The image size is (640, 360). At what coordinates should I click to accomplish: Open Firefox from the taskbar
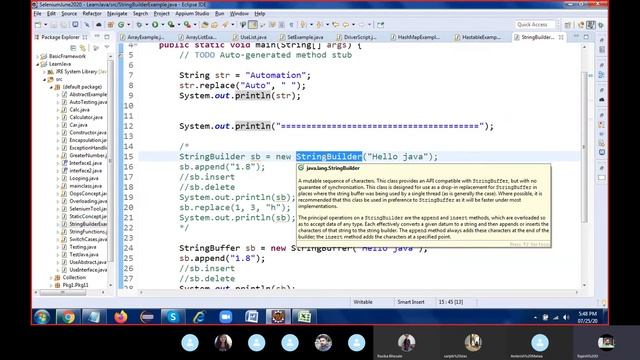pos(120,317)
